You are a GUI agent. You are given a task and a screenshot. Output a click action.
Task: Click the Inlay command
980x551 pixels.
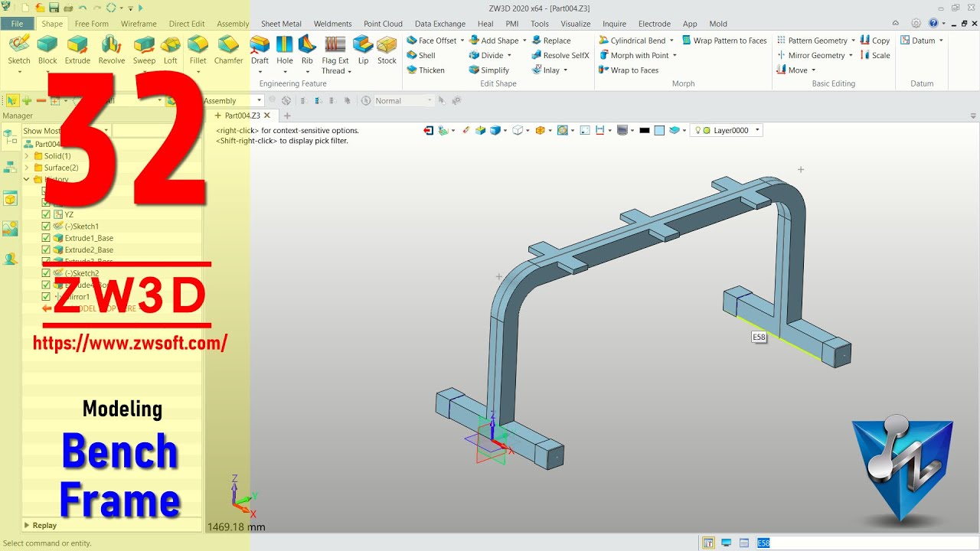[544, 70]
